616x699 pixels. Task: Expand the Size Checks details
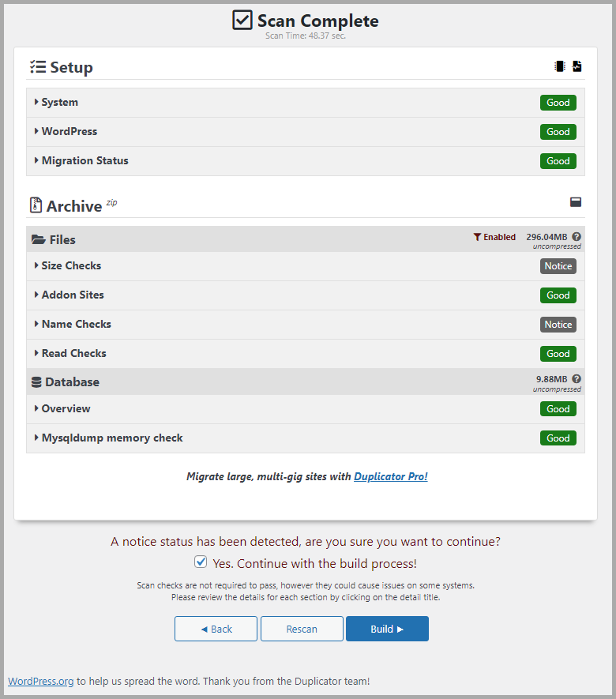tap(71, 265)
